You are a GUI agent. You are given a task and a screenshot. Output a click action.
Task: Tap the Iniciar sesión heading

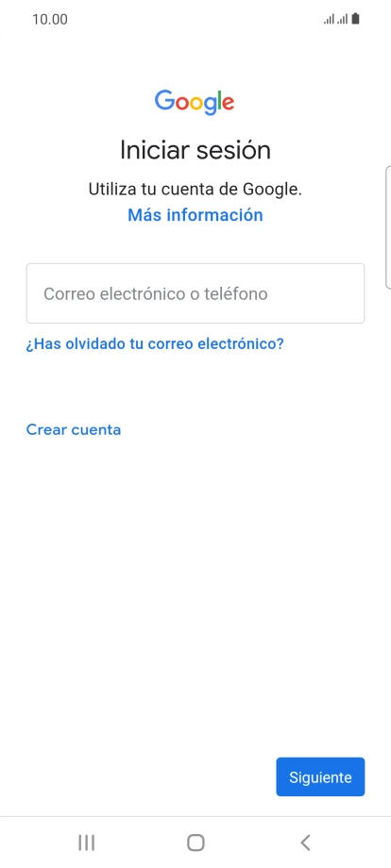click(195, 151)
